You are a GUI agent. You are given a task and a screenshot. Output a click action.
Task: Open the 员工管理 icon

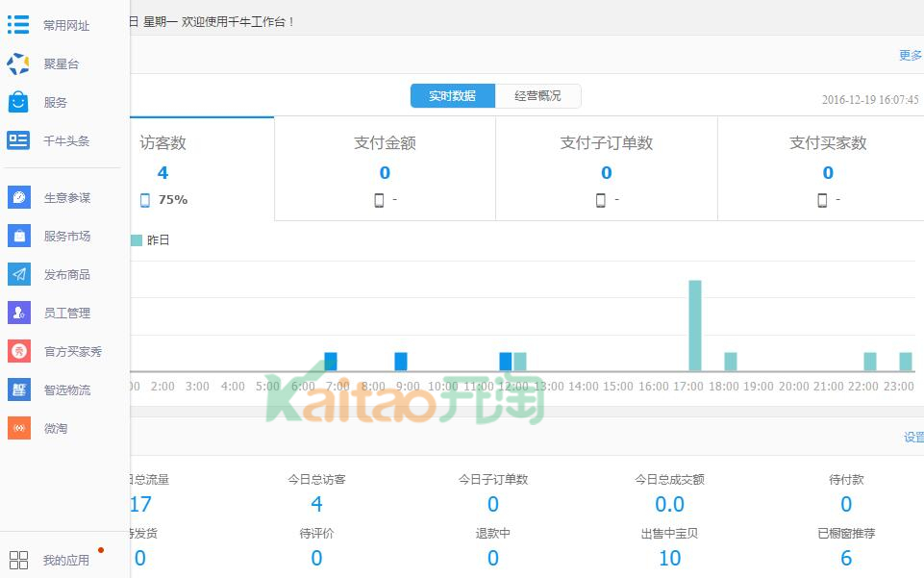[x=18, y=313]
